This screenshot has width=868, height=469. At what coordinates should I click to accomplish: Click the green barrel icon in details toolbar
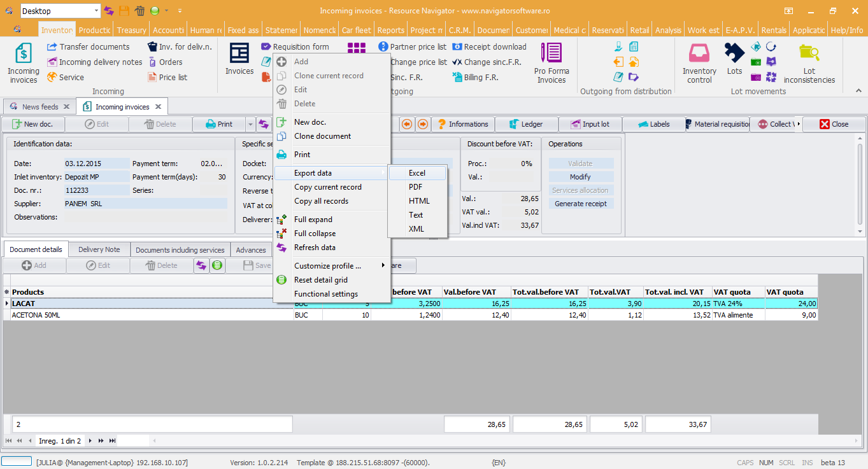218,265
